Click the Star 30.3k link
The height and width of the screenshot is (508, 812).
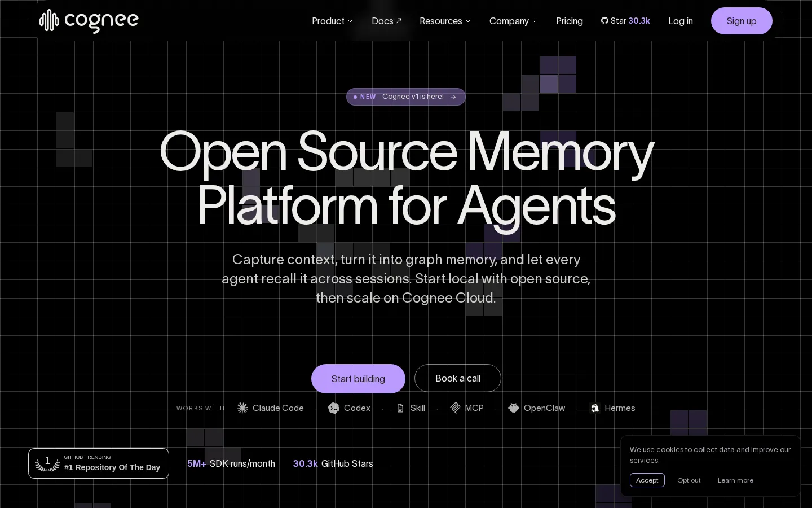(x=625, y=21)
